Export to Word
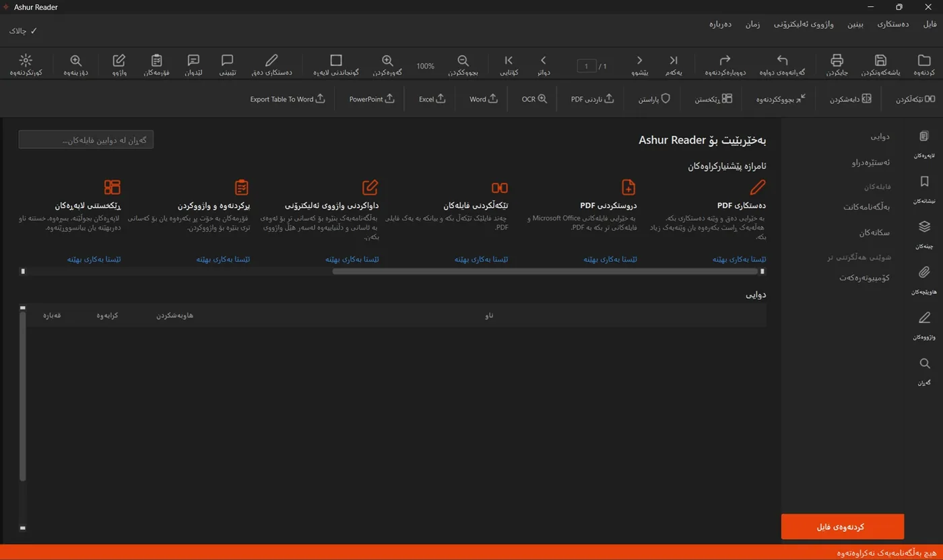The height and width of the screenshot is (560, 943). click(x=484, y=99)
